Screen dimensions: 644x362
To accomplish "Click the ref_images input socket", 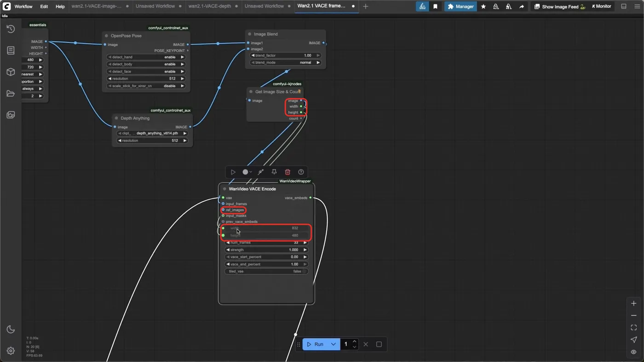I will tap(223, 210).
